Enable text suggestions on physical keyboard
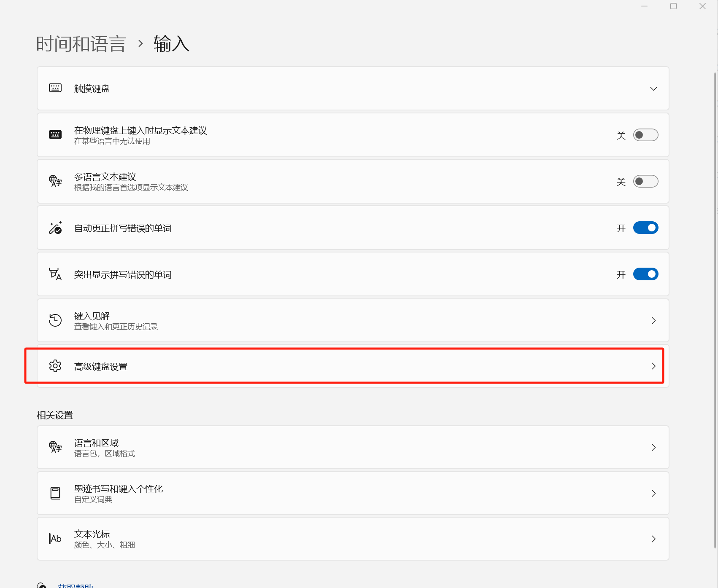 645,135
